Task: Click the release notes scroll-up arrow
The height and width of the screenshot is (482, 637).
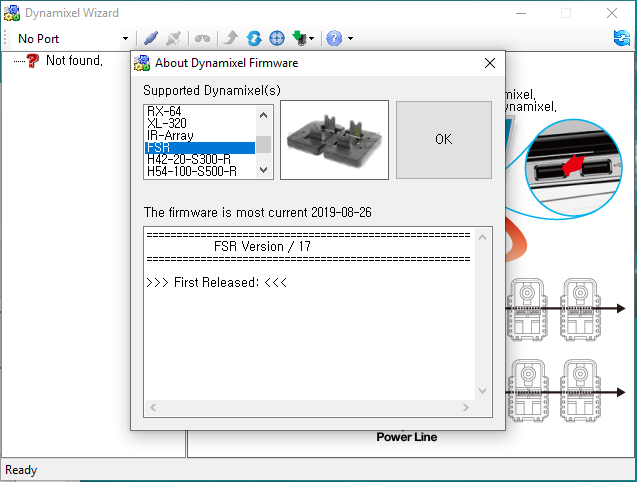Action: (x=483, y=237)
